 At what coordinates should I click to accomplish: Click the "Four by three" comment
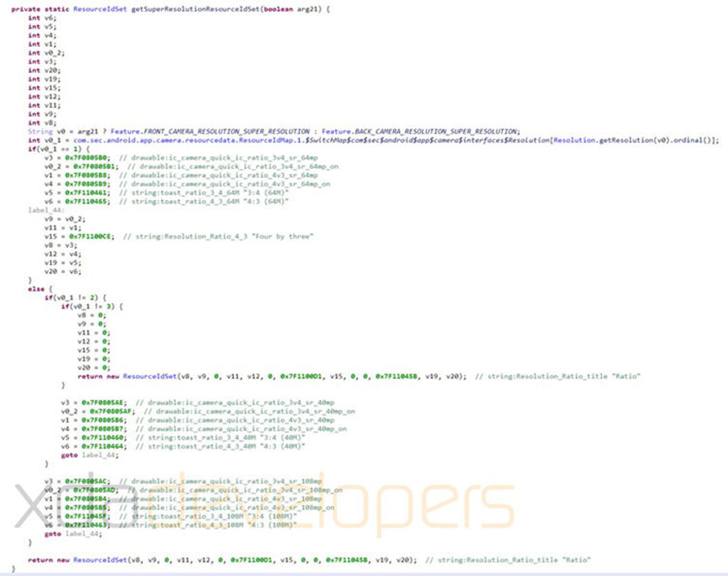282,236
